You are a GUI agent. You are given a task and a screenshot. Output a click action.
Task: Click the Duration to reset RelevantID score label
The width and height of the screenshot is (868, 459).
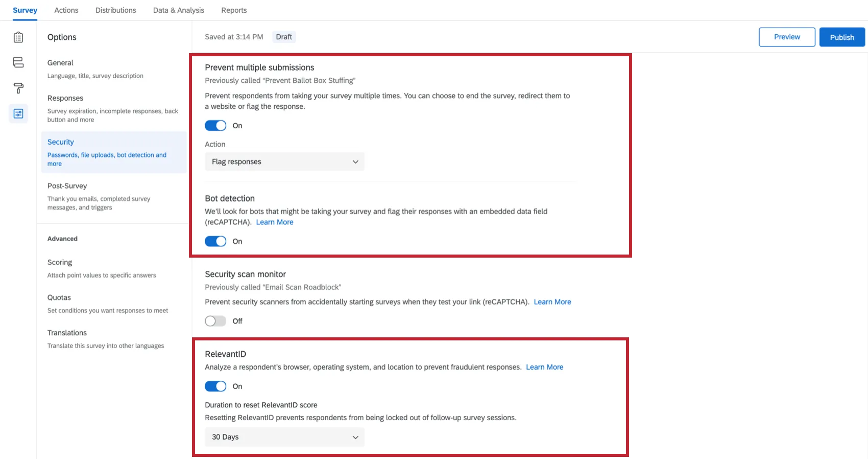click(261, 405)
